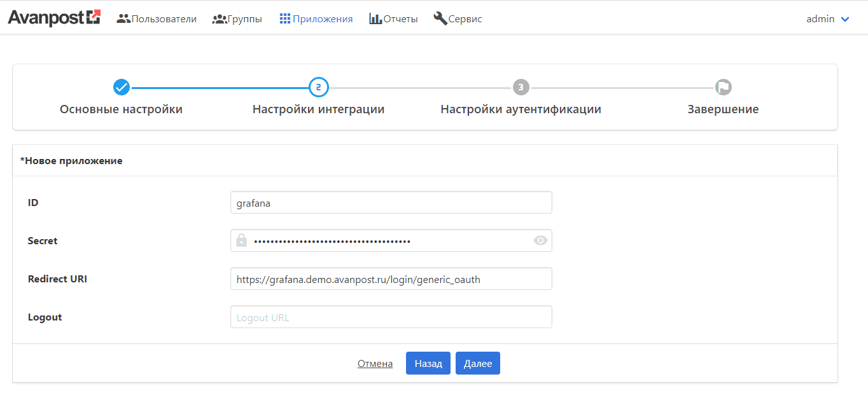Viewport: 868px width, 400px height.
Task: Focus the Logout URL input field
Action: (391, 317)
